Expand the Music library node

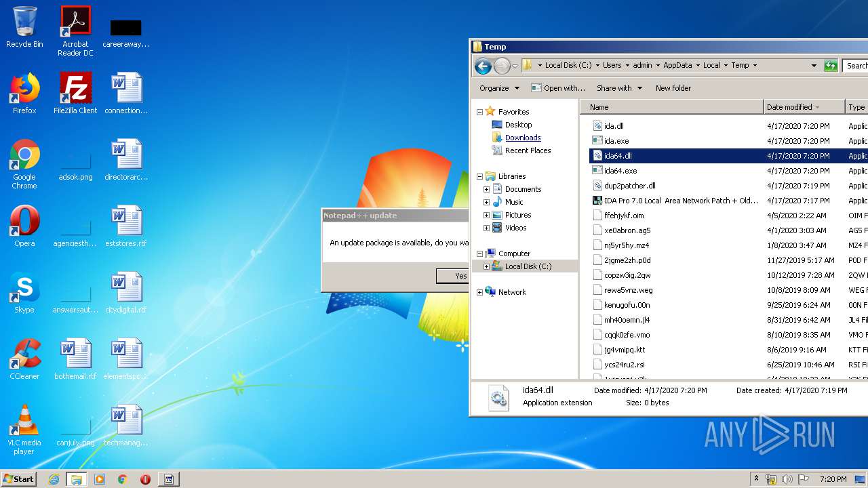[486, 202]
